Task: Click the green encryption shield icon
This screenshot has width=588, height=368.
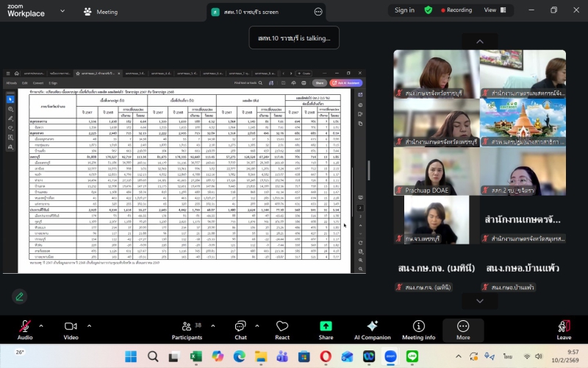Action: (429, 10)
